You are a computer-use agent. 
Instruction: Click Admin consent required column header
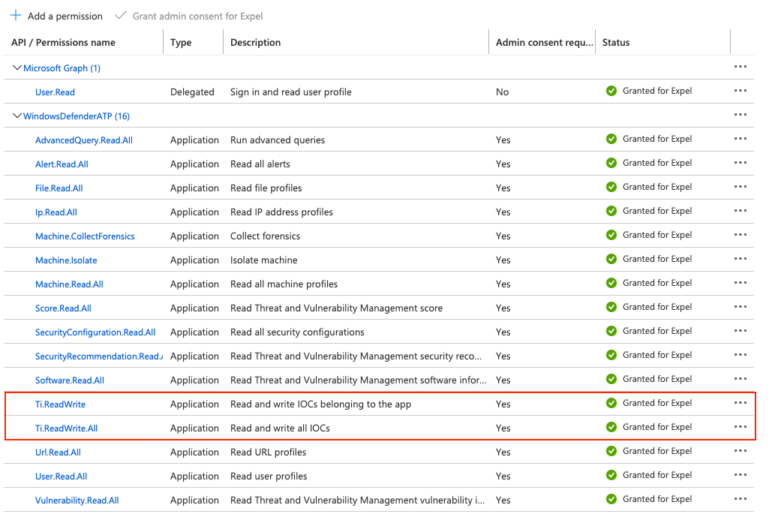[x=544, y=43]
